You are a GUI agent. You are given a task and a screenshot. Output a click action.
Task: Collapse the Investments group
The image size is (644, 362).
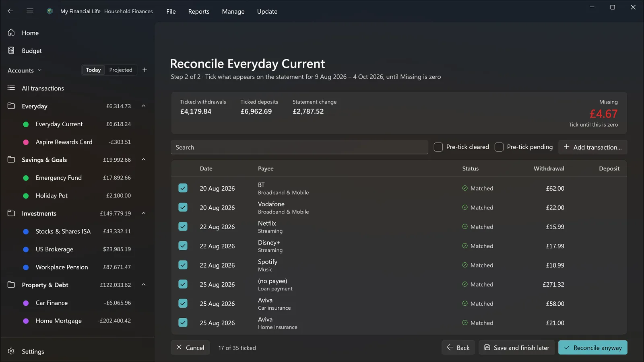(144, 213)
